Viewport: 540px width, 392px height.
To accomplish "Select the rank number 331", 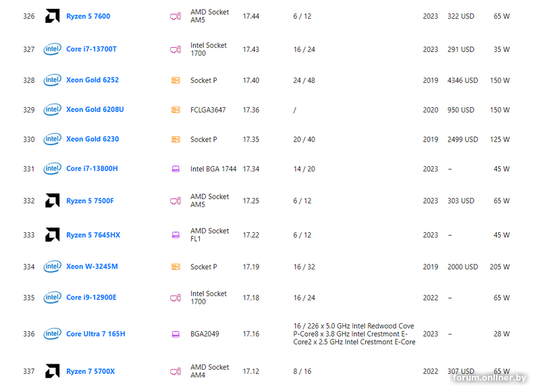I will click(29, 169).
